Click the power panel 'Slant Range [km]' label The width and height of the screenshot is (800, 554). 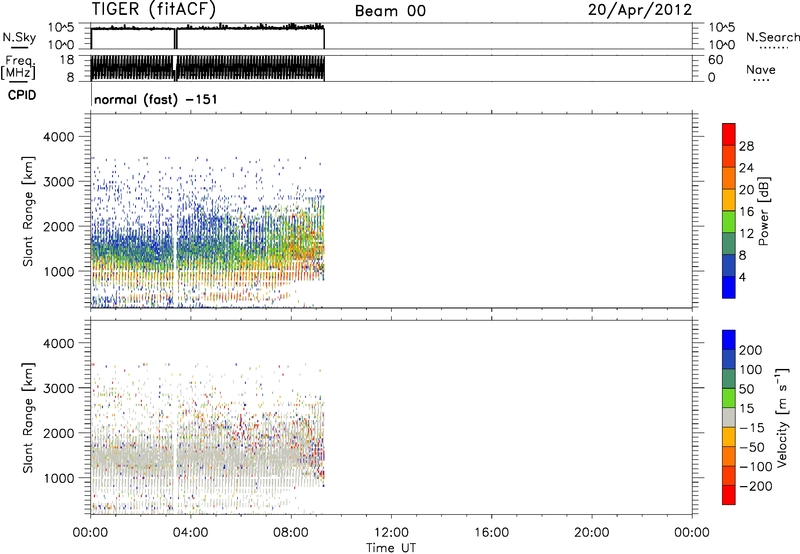click(x=29, y=211)
